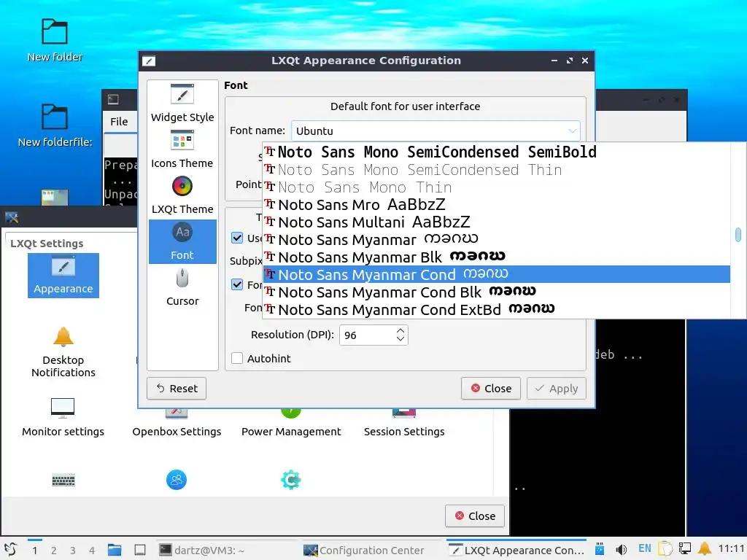747x560 pixels.
Task: Click the removable media tray icon
Action: coord(600,549)
